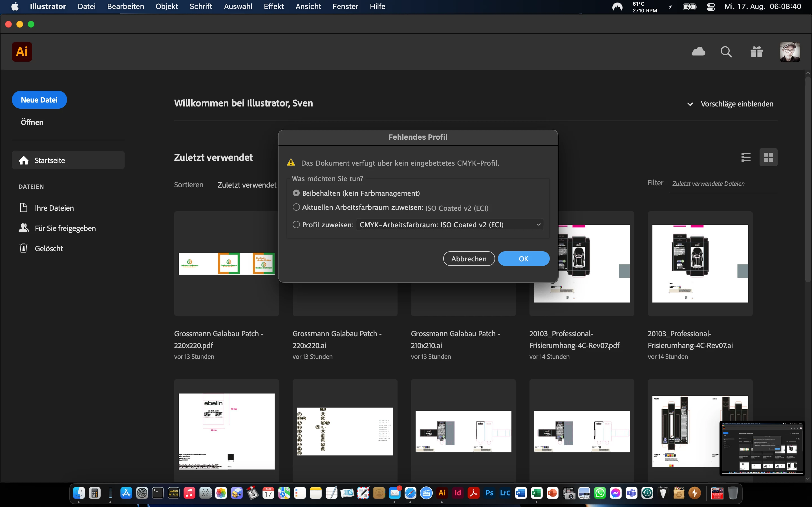Switch to grid view icon

(x=768, y=157)
